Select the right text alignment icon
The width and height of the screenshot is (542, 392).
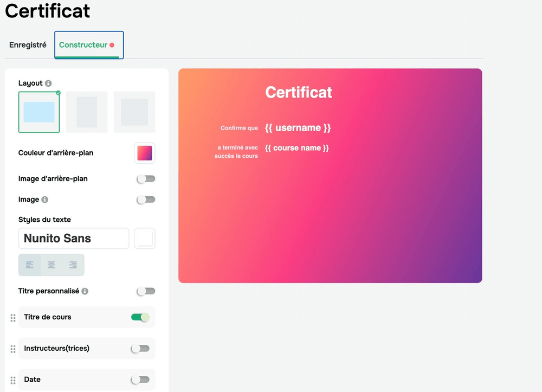(x=72, y=265)
